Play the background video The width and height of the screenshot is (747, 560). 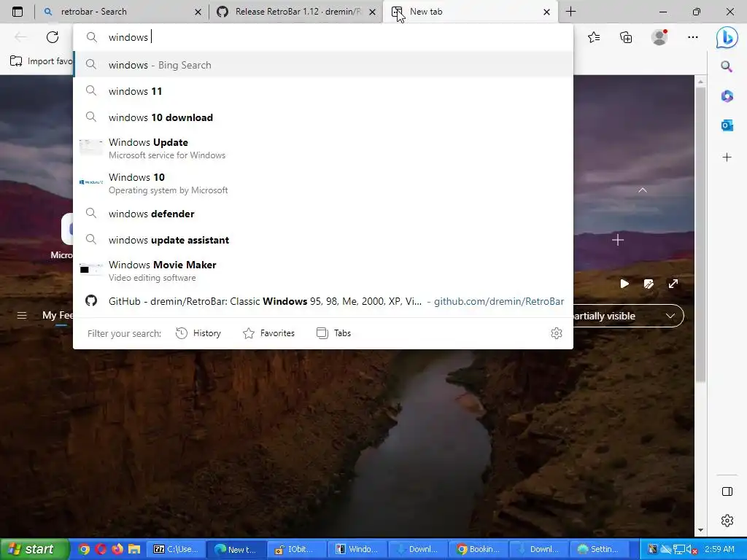click(624, 284)
